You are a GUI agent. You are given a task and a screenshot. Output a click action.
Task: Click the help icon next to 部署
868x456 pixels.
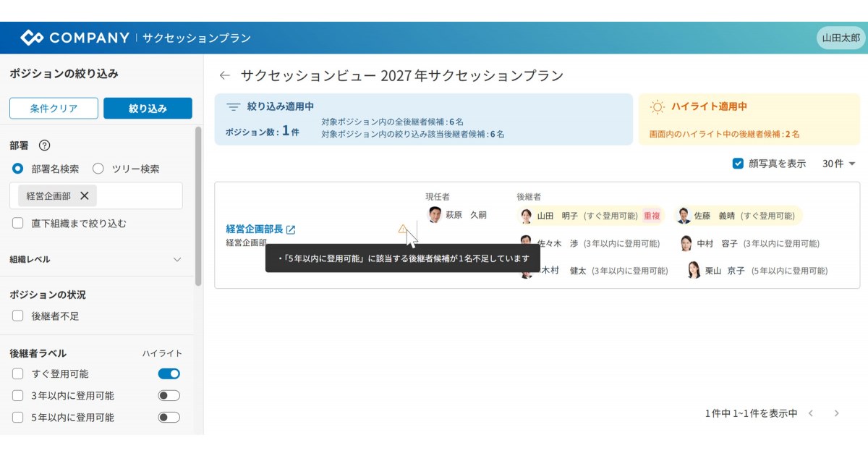(44, 145)
